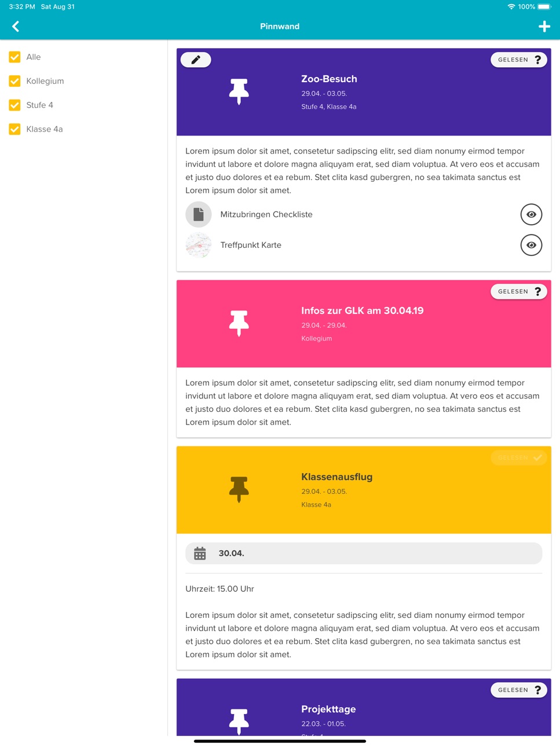Mark Zoo-Besuch as Gelesen
Screen dimensions: 560x747
click(x=519, y=60)
